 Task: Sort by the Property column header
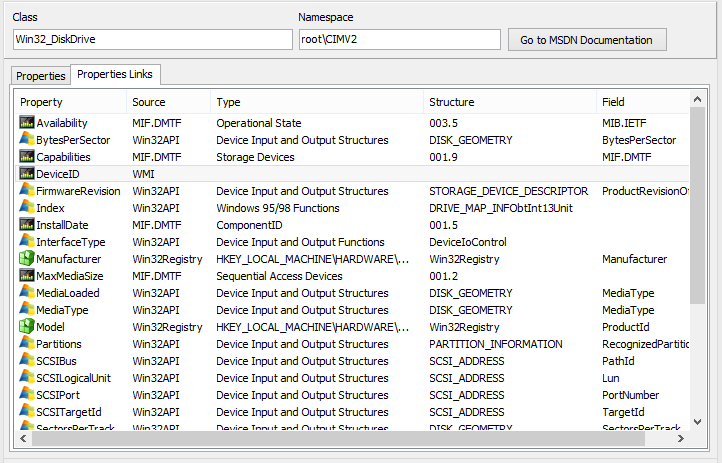click(x=70, y=102)
